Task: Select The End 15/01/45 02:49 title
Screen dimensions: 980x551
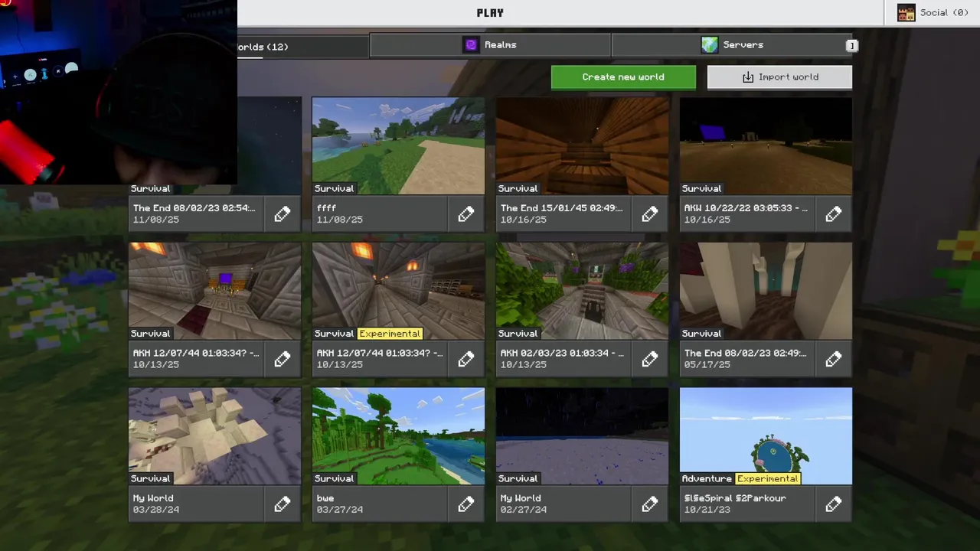Action: click(x=561, y=208)
